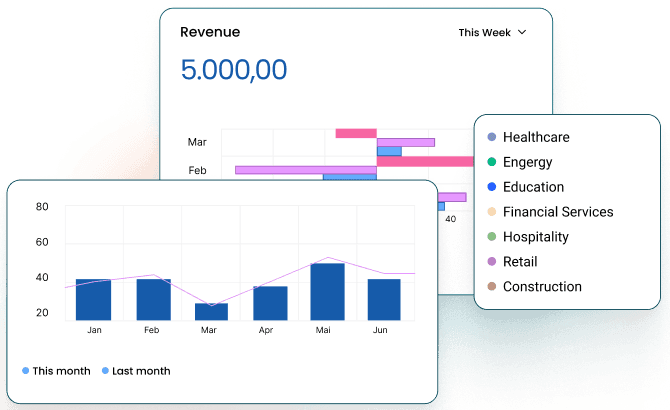Click the Mar bar in bar chart
Image resolution: width=670 pixels, height=410 pixels.
point(211,312)
